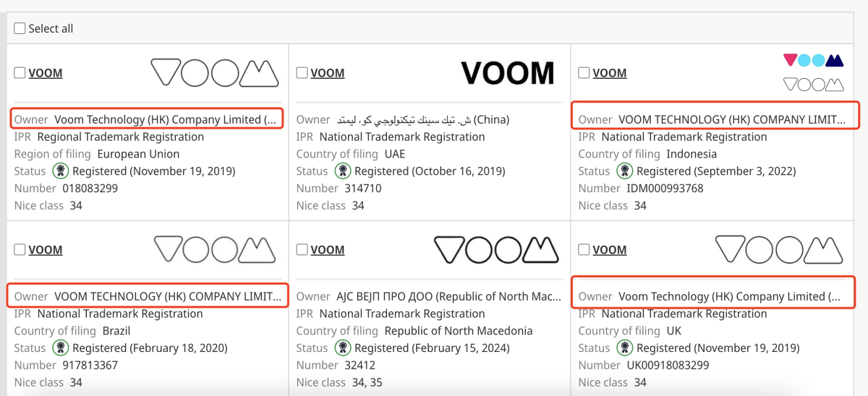Check the VOOM Indonesia card checkbox
This screenshot has width=868, height=396.
584,73
